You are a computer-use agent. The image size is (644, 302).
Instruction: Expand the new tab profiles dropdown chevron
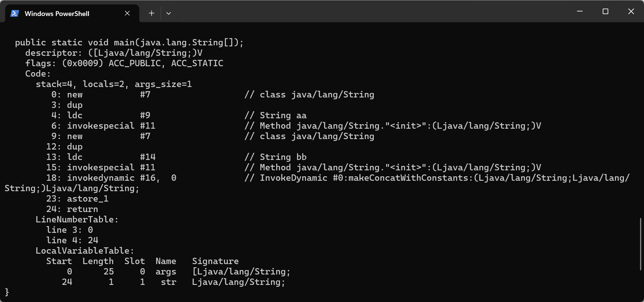(169, 13)
